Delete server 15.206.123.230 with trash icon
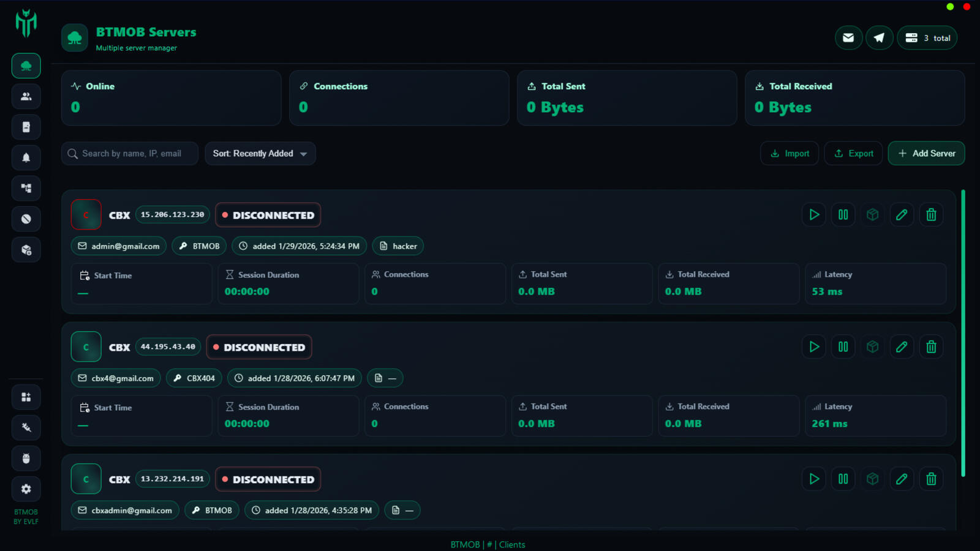Image resolution: width=980 pixels, height=551 pixels. click(931, 215)
